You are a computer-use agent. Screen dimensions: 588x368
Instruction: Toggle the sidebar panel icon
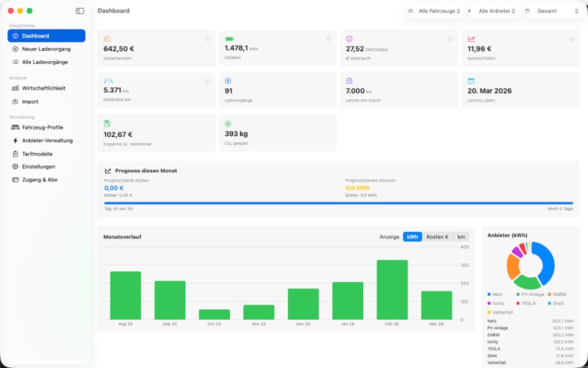[x=80, y=11]
